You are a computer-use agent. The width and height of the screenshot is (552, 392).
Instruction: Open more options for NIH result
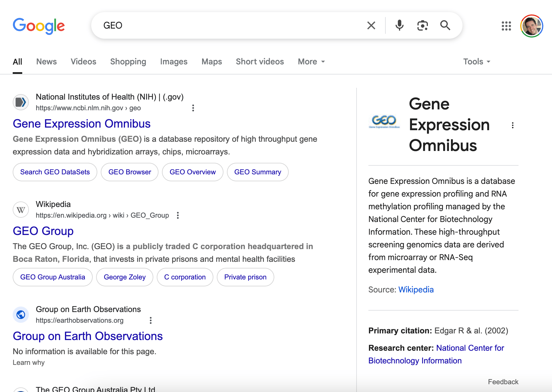pyautogui.click(x=193, y=108)
